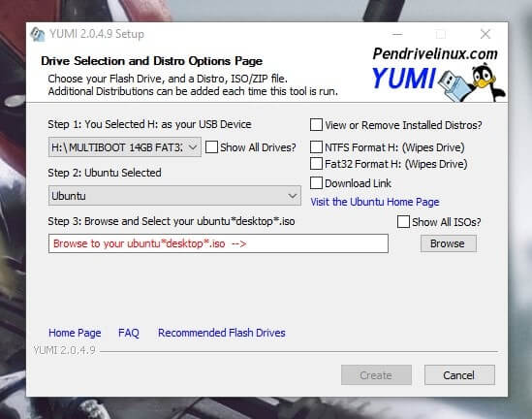Tick NTFS Format H: option
Viewport: 532px width, 419px height.
tap(316, 147)
